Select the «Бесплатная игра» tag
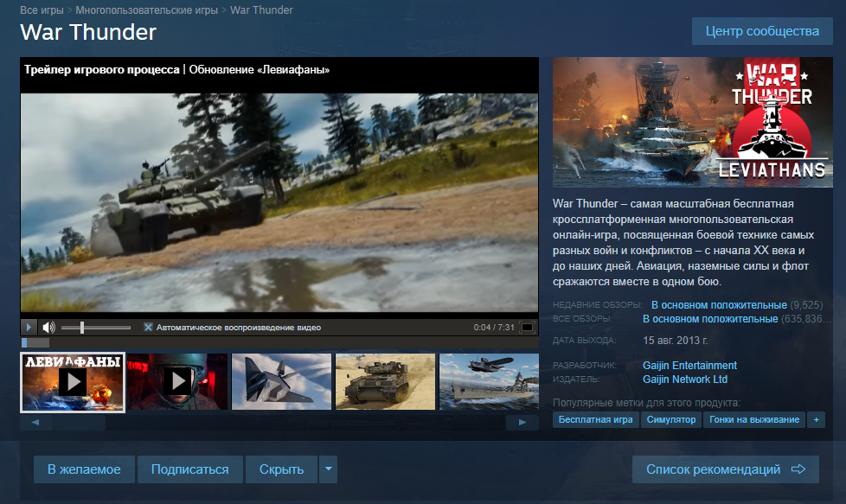This screenshot has height=504, width=846. 596,419
